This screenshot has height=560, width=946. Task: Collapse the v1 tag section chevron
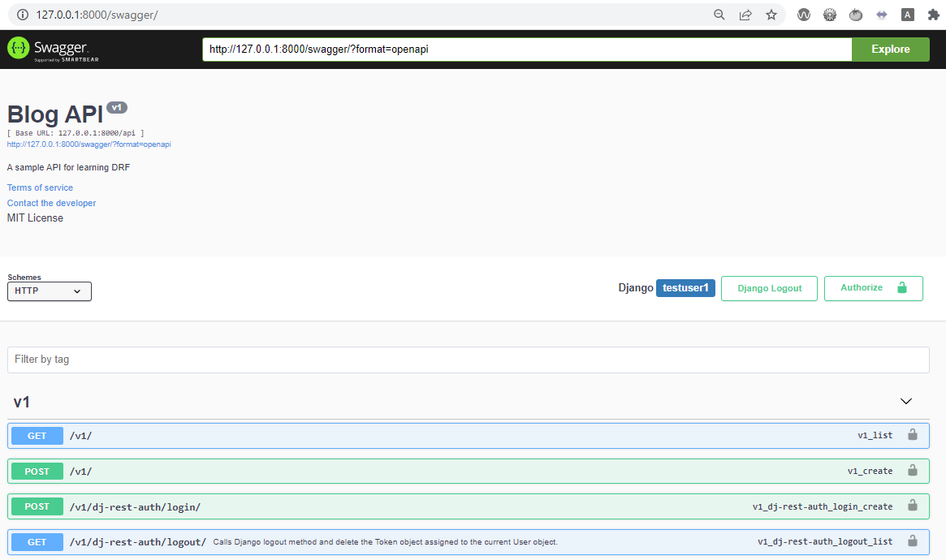tap(906, 402)
